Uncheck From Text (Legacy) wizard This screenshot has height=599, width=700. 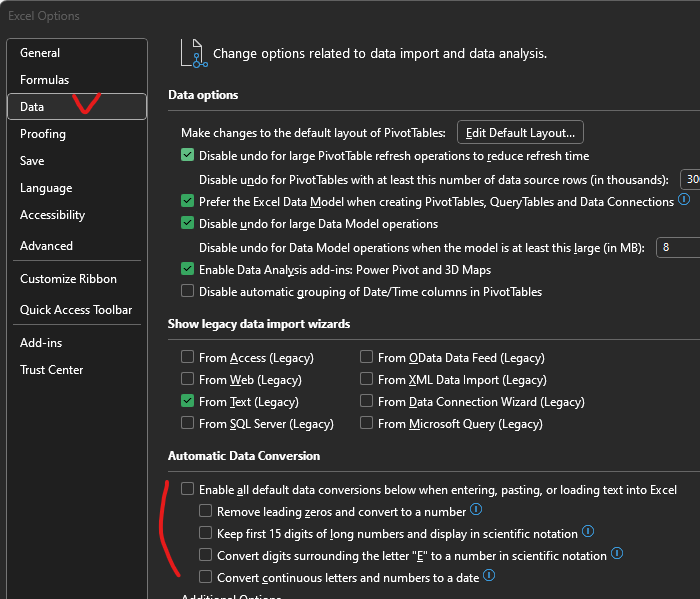tap(188, 401)
